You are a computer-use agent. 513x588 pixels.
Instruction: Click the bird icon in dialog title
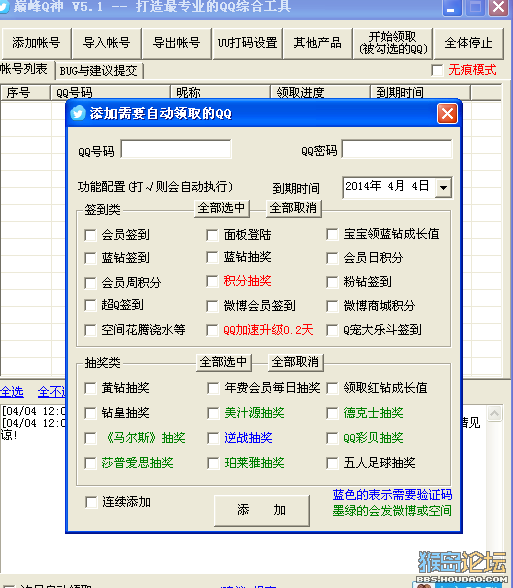click(x=78, y=113)
